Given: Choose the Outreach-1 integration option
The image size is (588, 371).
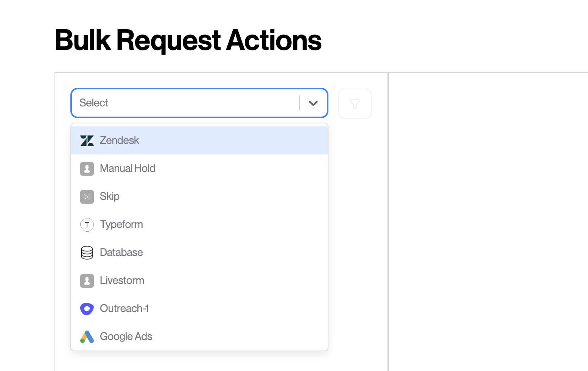Looking at the screenshot, I should (x=199, y=309).
